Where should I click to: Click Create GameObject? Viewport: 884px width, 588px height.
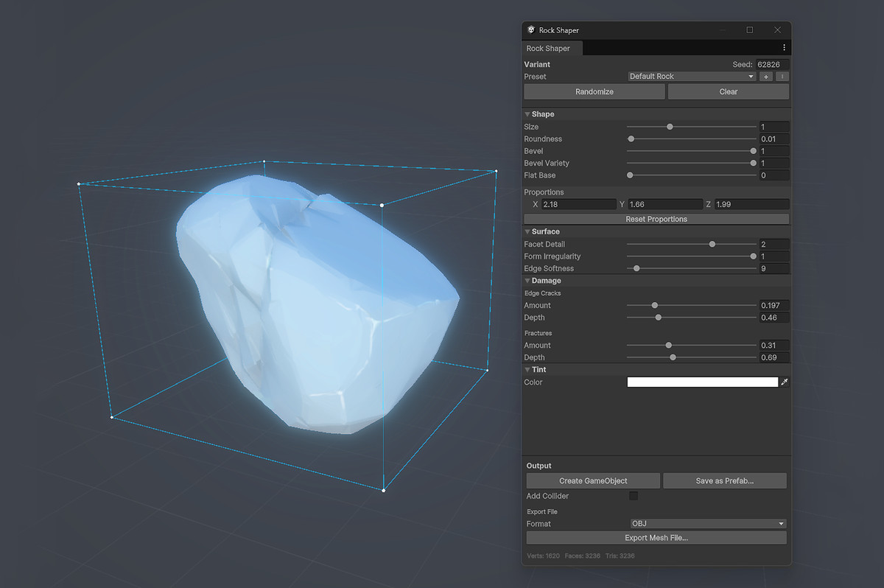tap(593, 481)
